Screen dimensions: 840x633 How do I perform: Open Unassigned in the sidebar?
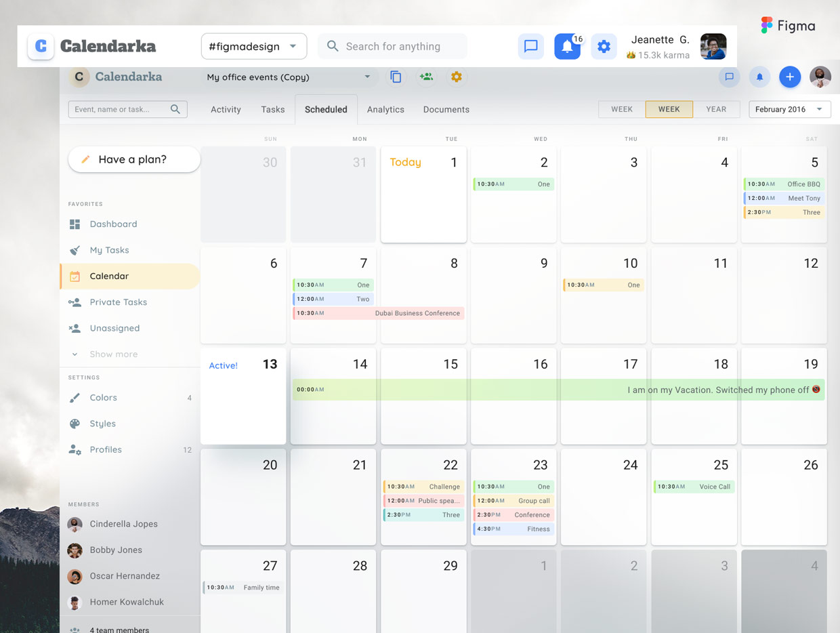pyautogui.click(x=130, y=328)
